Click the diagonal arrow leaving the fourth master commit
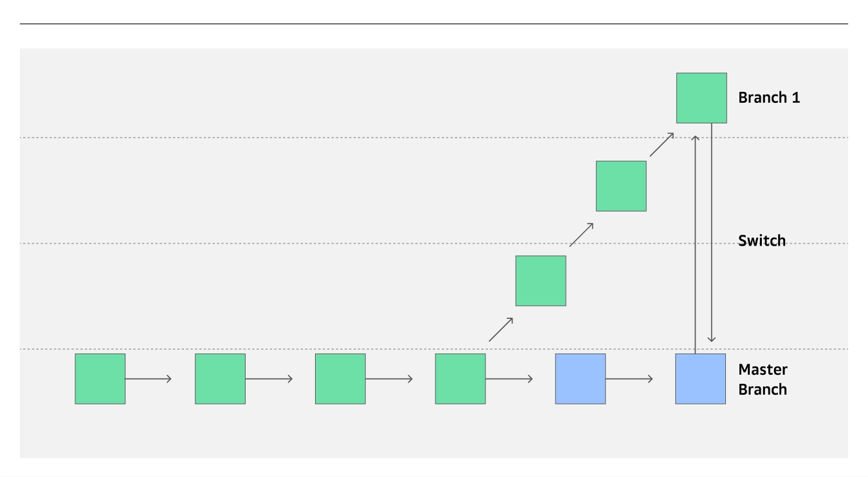The image size is (868, 477). pos(501,329)
